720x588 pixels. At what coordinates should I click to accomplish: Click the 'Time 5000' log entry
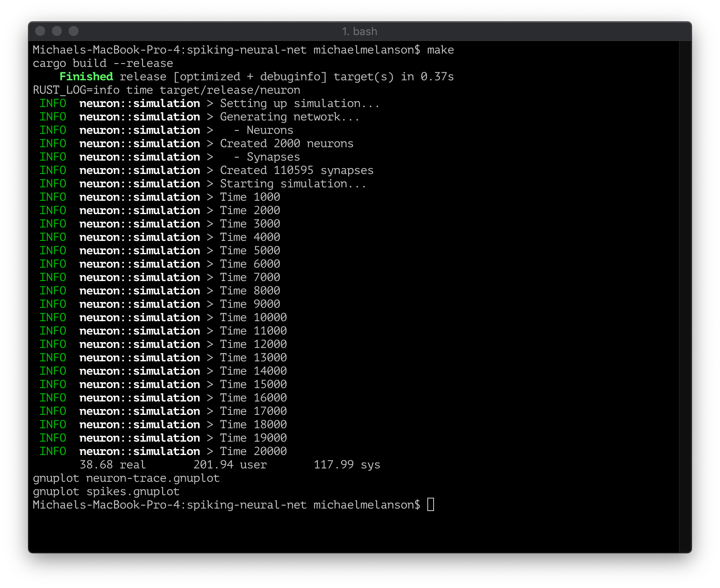(250, 251)
